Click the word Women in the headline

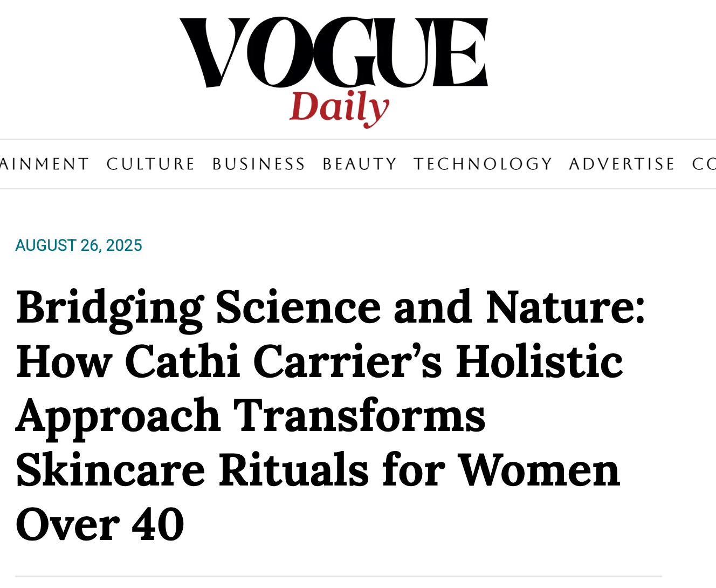(x=539, y=470)
